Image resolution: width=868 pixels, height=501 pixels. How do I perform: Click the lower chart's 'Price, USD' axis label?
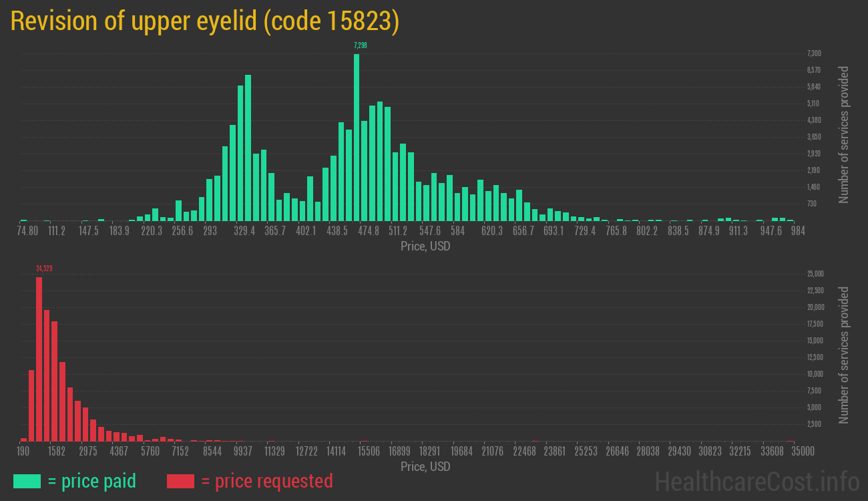click(425, 466)
